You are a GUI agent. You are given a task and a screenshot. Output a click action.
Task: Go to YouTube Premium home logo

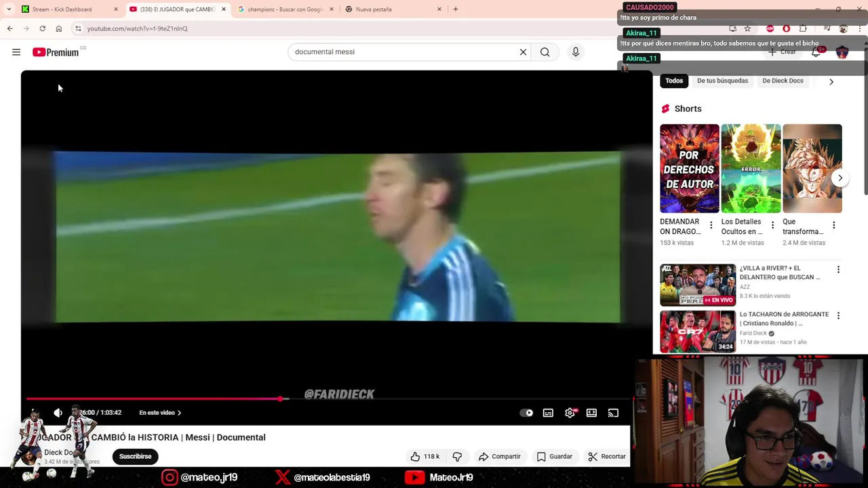[x=56, y=52]
